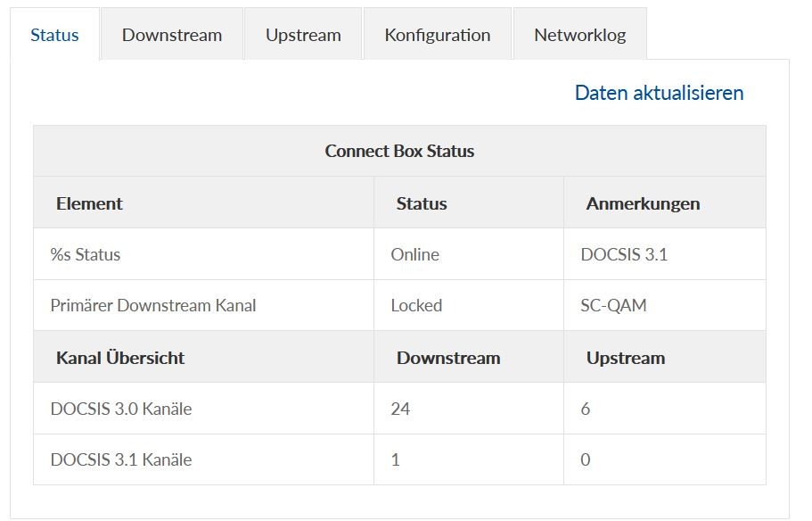The height and width of the screenshot is (521, 812).
Task: Open the Networklog tab
Action: [x=579, y=35]
